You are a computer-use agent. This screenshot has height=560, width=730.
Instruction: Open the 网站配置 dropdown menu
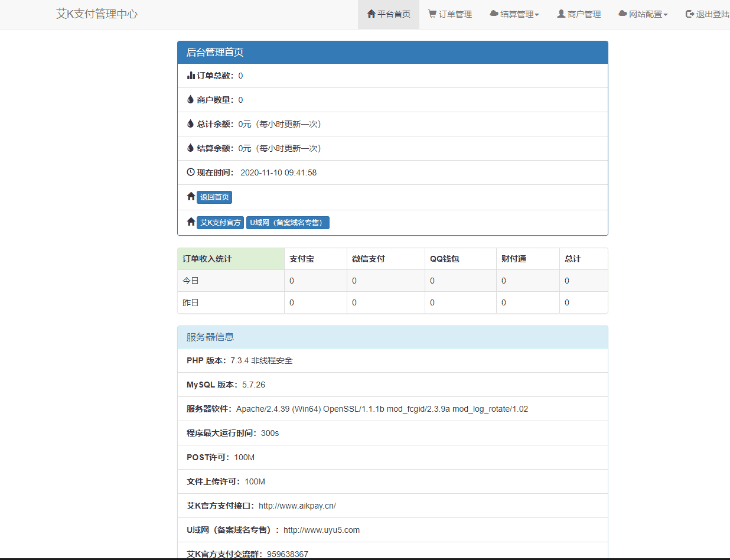pyautogui.click(x=642, y=14)
